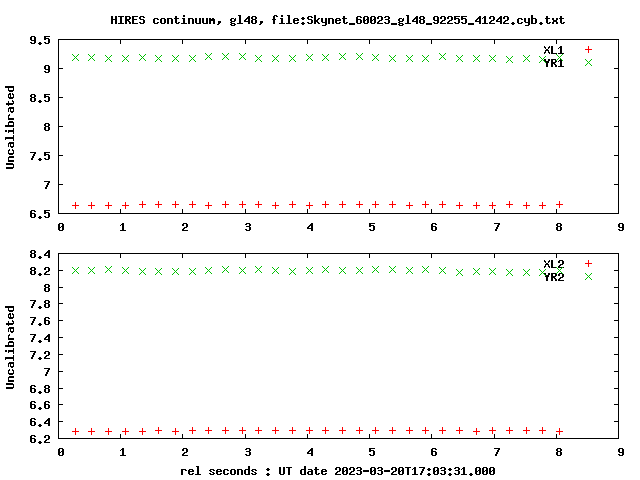Click the XL2 legend label
The width and height of the screenshot is (640, 480).
point(553,264)
